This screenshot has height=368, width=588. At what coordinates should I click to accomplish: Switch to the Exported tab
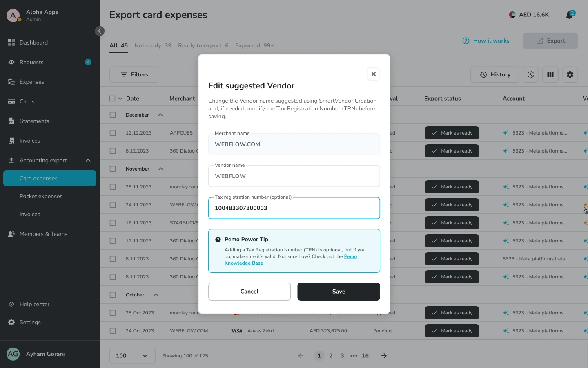[254, 45]
